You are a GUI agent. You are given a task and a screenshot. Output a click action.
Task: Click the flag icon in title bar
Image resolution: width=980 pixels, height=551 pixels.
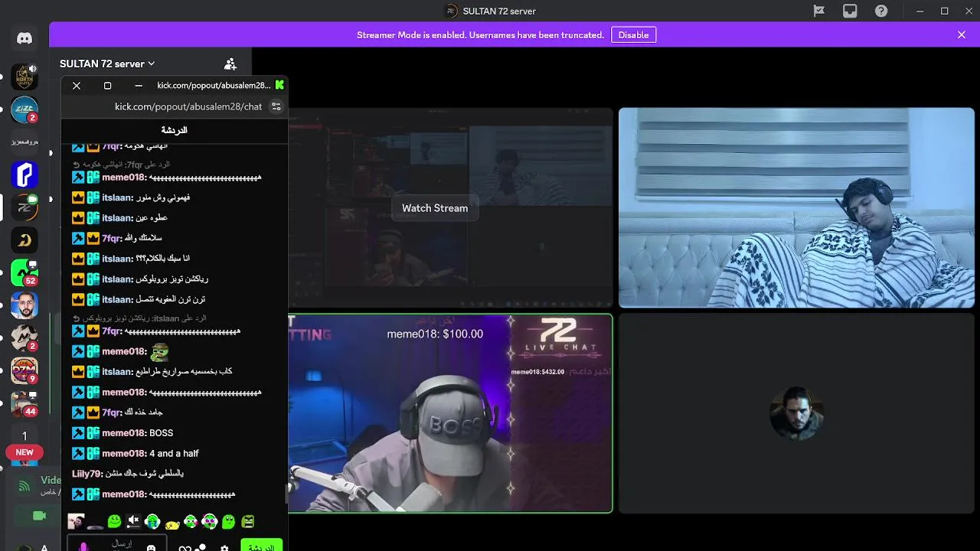click(818, 11)
